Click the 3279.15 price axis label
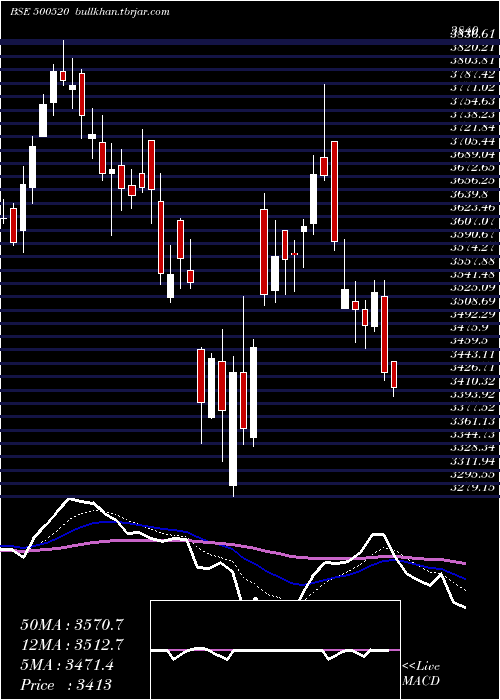 tap(472, 488)
